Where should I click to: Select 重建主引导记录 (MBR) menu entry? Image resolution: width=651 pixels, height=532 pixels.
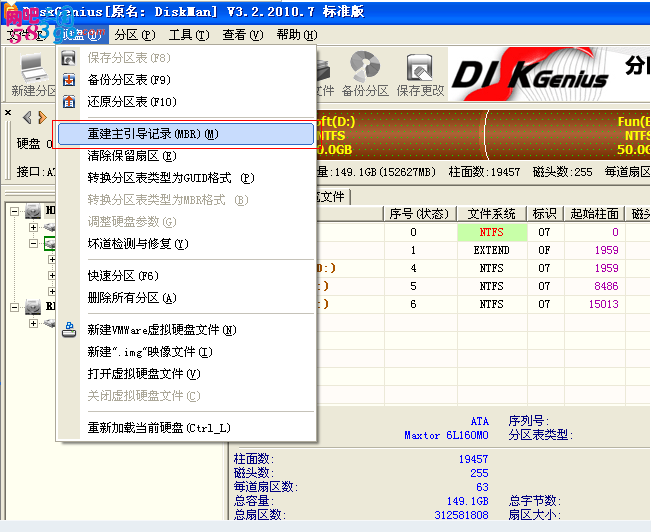click(x=186, y=134)
